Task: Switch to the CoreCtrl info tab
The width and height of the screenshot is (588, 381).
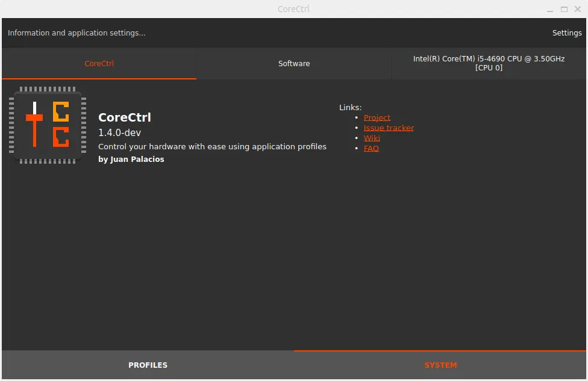Action: tap(99, 64)
